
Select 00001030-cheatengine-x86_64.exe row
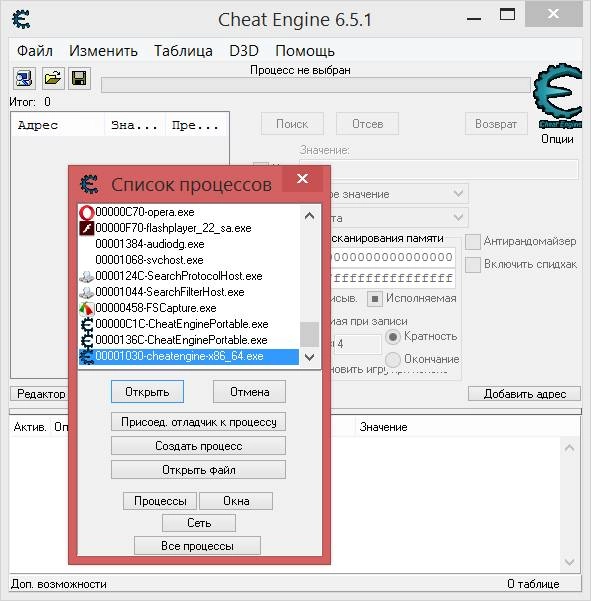tap(189, 356)
